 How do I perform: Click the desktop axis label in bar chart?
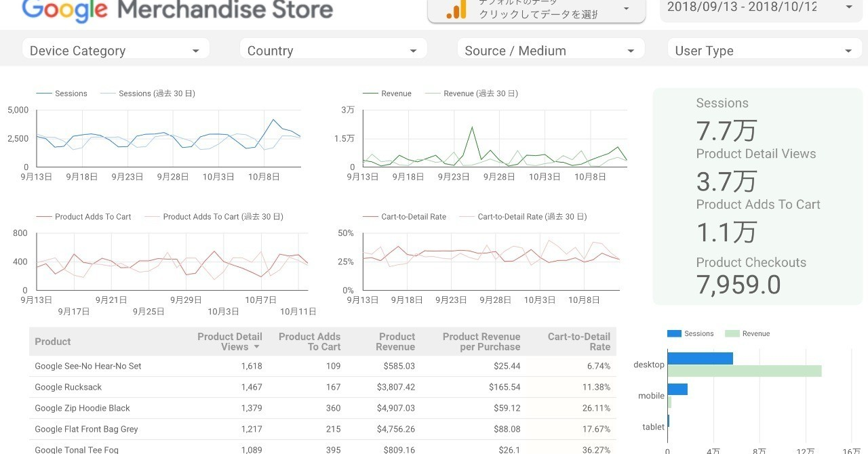click(x=649, y=365)
